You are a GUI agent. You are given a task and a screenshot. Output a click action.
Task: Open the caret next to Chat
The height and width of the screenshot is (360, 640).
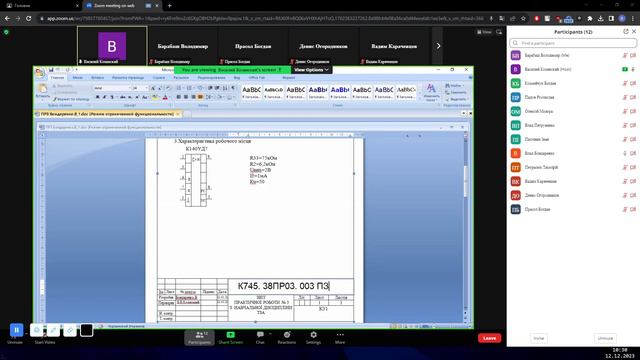point(270,334)
